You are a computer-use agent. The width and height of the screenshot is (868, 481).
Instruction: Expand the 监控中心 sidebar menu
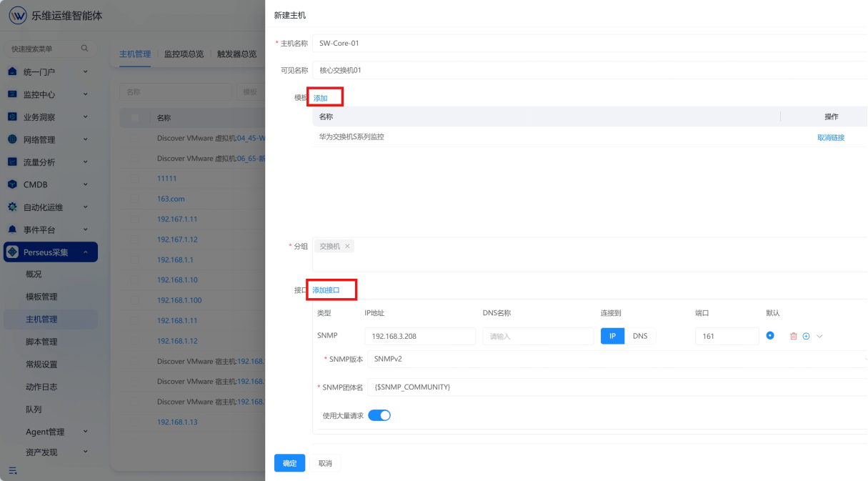85,94
